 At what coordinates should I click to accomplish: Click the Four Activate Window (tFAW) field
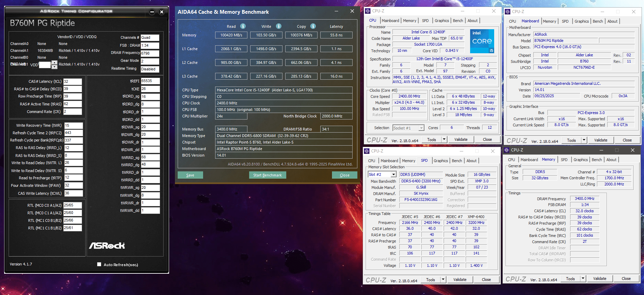[x=74, y=185]
